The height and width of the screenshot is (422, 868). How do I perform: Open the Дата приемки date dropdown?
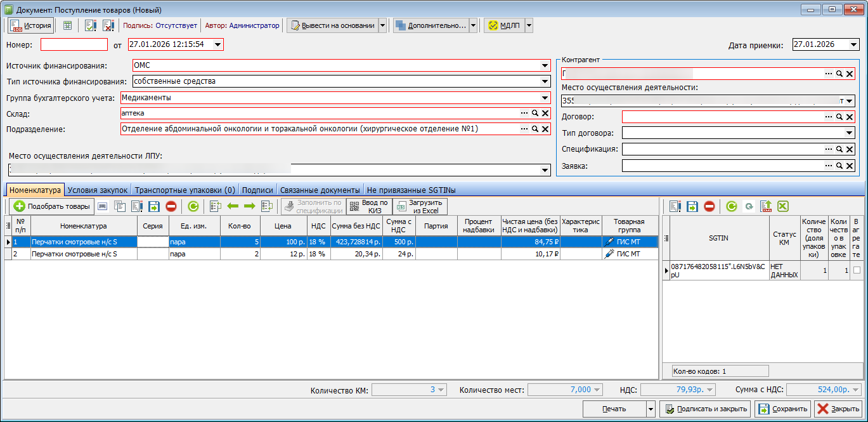click(854, 45)
